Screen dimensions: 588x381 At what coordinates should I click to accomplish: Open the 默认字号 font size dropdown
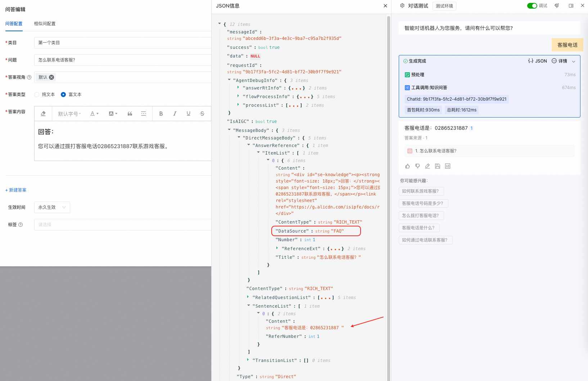pos(69,114)
